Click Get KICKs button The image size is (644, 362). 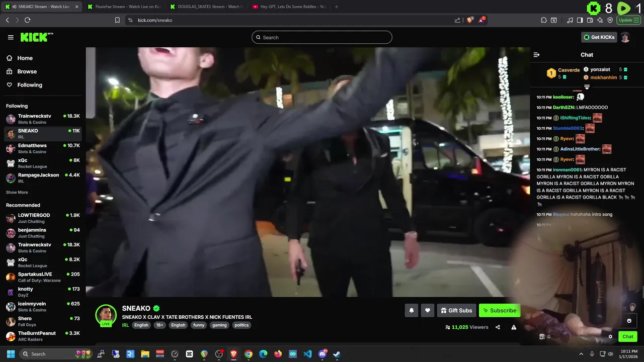point(599,37)
